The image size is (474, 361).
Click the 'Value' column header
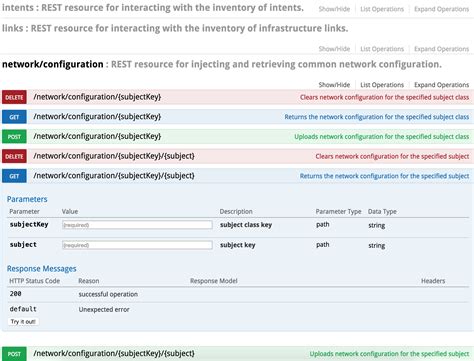pyautogui.click(x=70, y=212)
